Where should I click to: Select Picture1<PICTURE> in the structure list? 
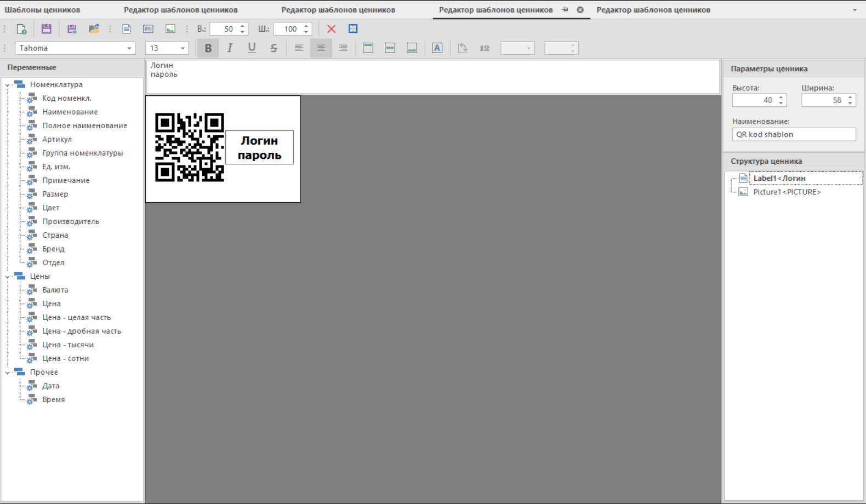point(787,192)
